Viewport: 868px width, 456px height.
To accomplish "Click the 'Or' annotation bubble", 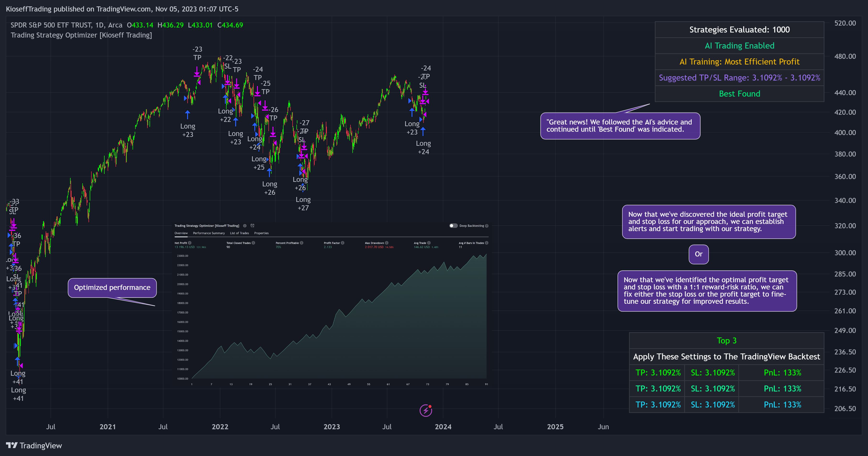I will (699, 254).
